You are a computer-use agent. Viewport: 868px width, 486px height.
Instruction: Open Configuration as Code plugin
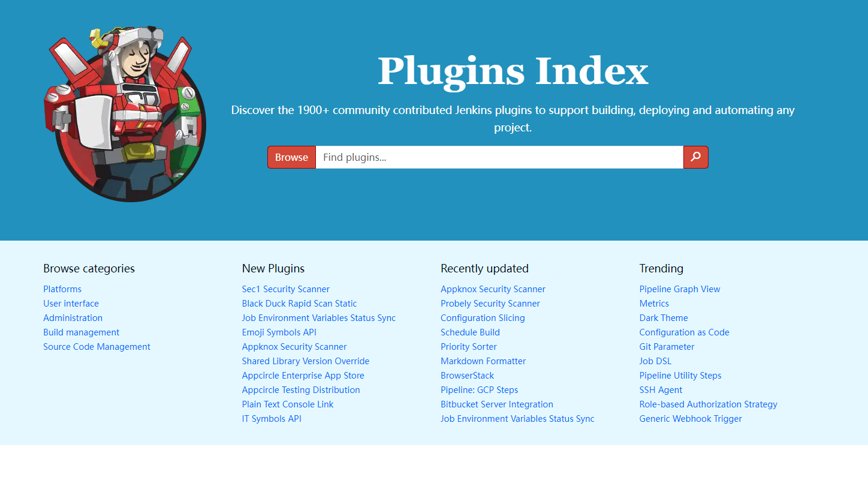pyautogui.click(x=685, y=332)
